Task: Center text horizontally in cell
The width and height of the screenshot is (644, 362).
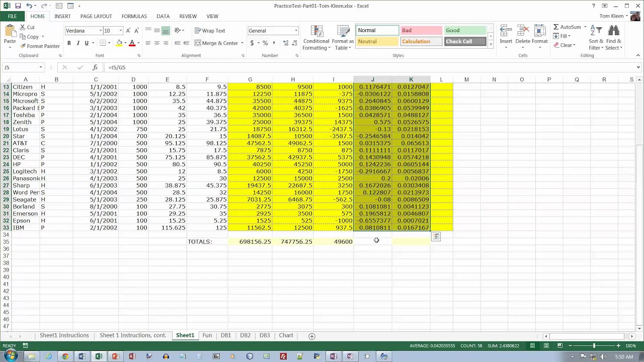Action: click(156, 43)
